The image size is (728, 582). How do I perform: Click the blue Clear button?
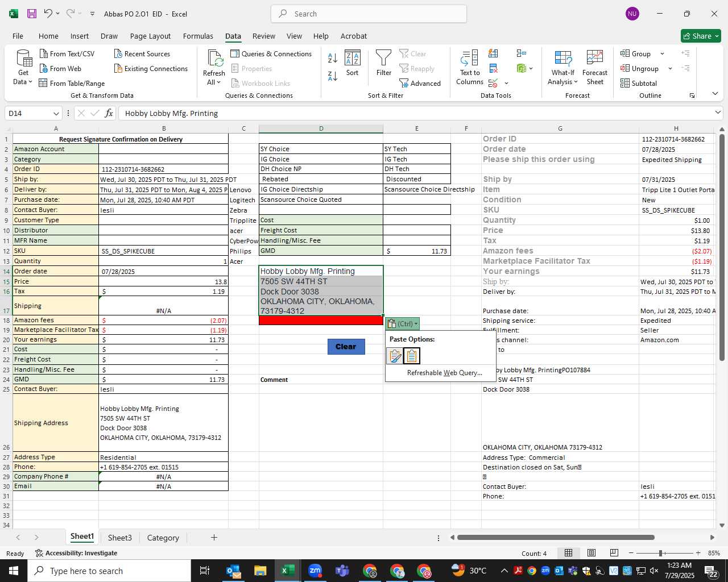pyautogui.click(x=346, y=346)
